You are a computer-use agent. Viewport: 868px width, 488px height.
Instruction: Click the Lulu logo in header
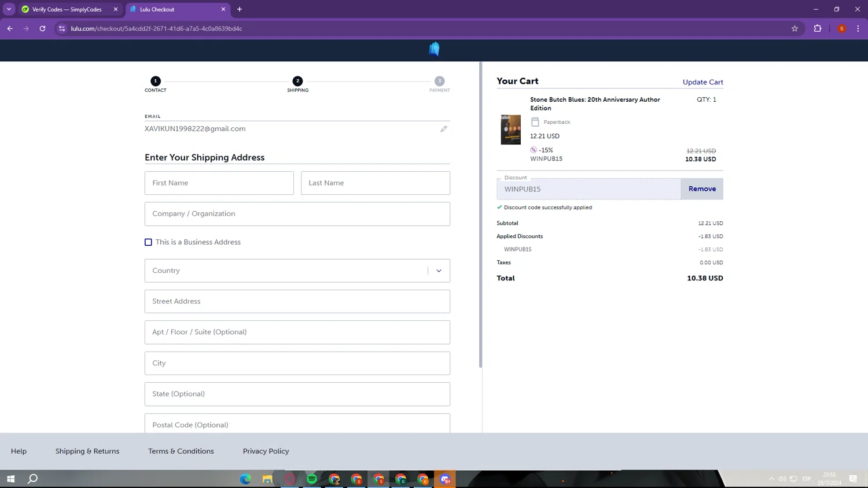434,50
